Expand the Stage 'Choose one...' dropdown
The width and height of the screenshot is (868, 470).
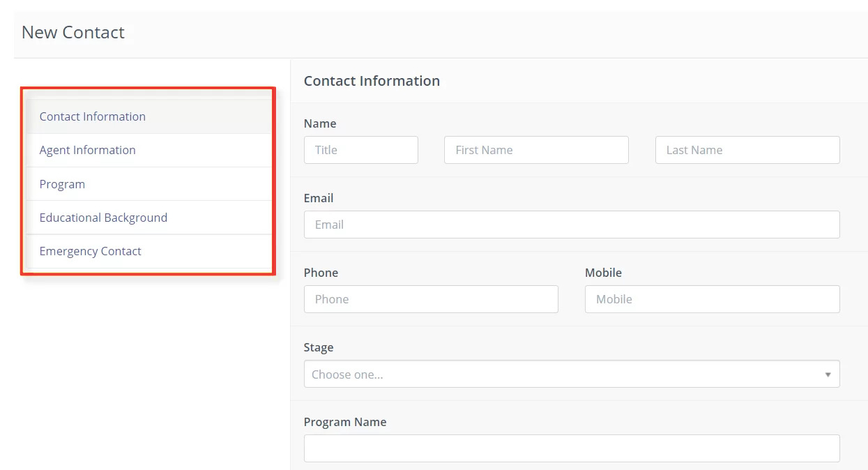tap(571, 374)
